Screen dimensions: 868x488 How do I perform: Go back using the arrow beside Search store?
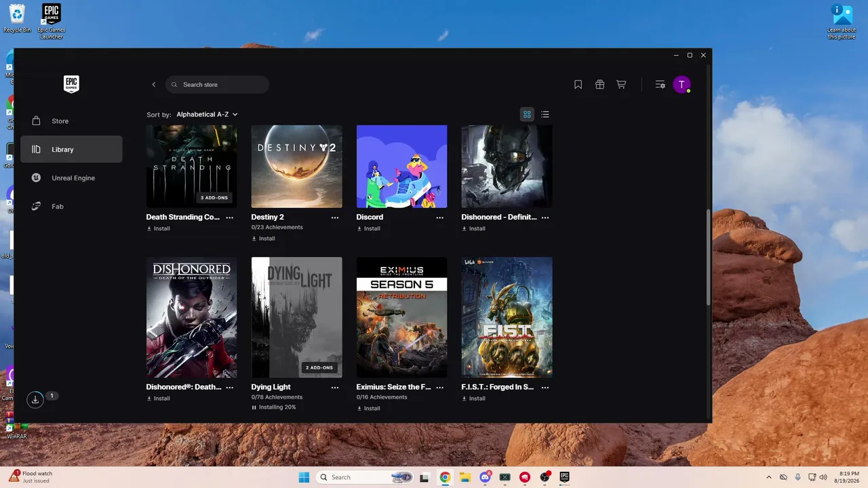click(154, 85)
